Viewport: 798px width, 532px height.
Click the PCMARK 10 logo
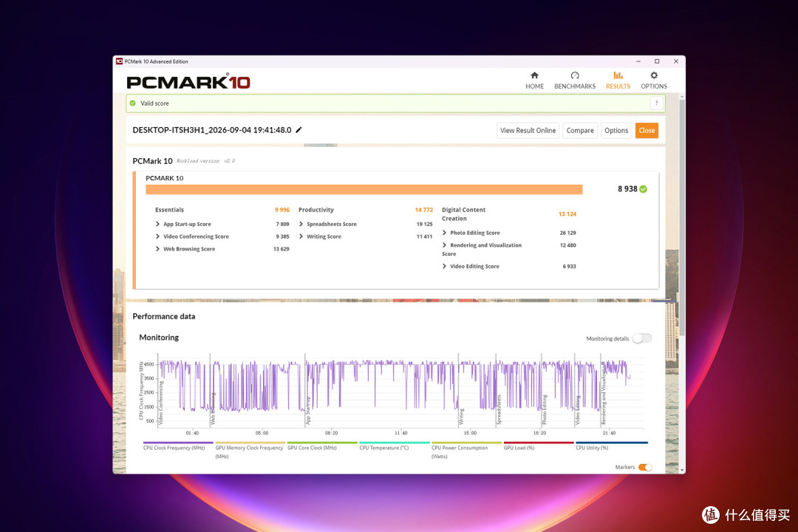coord(188,81)
